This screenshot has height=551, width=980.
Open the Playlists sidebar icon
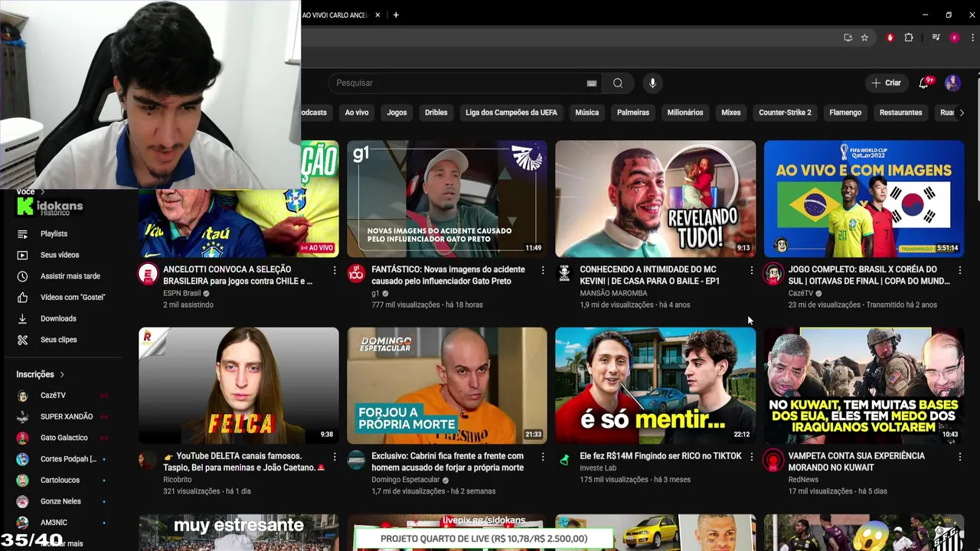coord(22,233)
